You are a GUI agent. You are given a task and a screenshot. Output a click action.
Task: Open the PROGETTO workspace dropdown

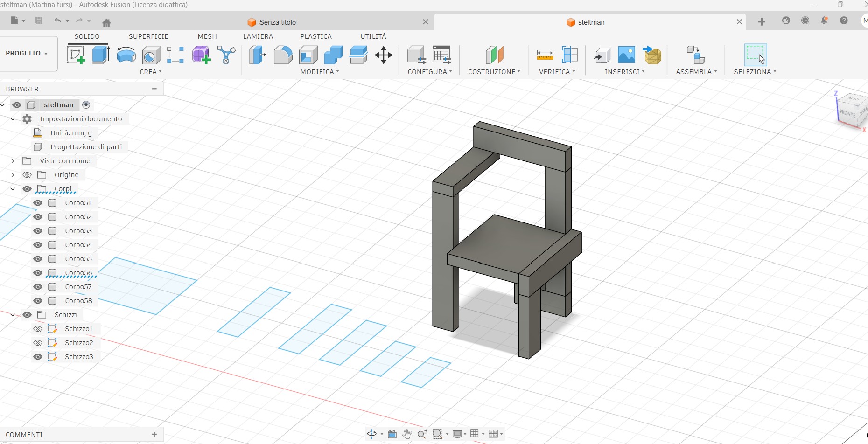[27, 53]
